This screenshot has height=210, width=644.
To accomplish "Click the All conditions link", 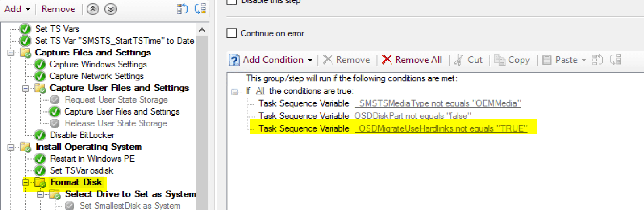I will [260, 91].
